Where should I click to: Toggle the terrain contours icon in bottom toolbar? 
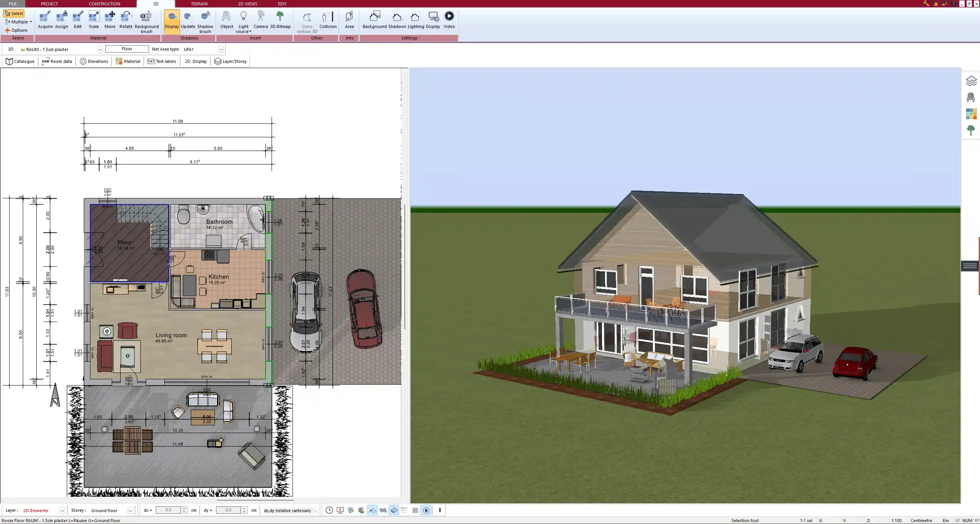coord(404,510)
